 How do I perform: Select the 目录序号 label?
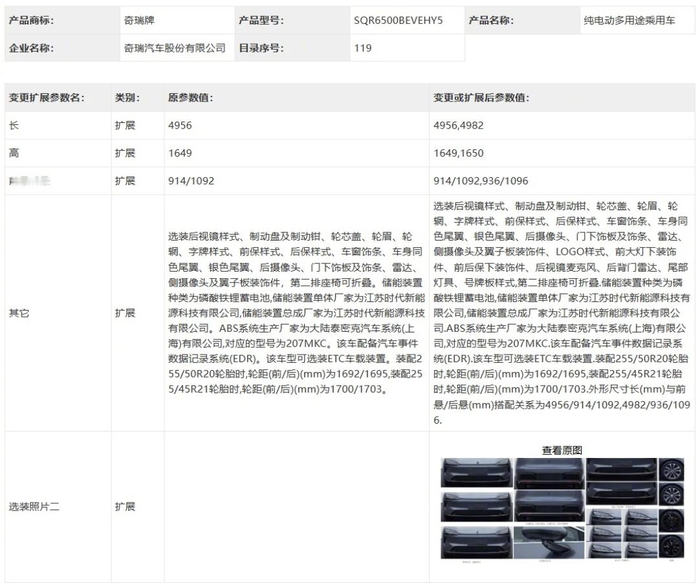coord(261,48)
